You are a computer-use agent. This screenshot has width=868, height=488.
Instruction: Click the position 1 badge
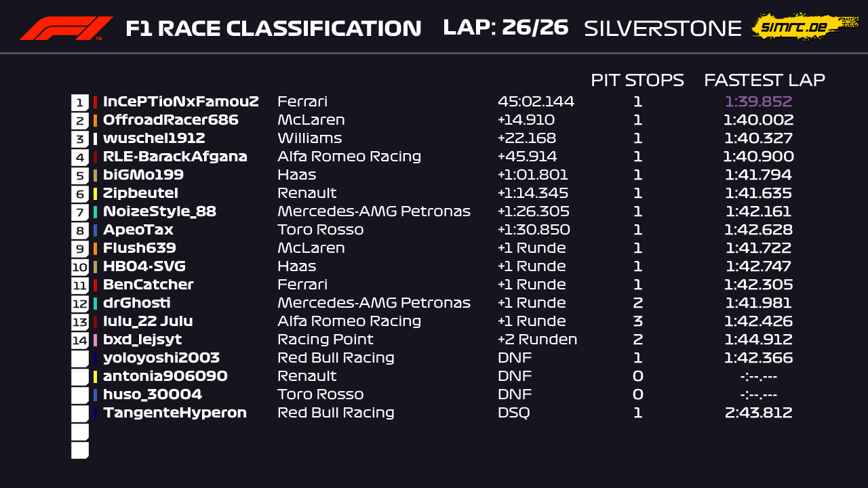click(80, 102)
